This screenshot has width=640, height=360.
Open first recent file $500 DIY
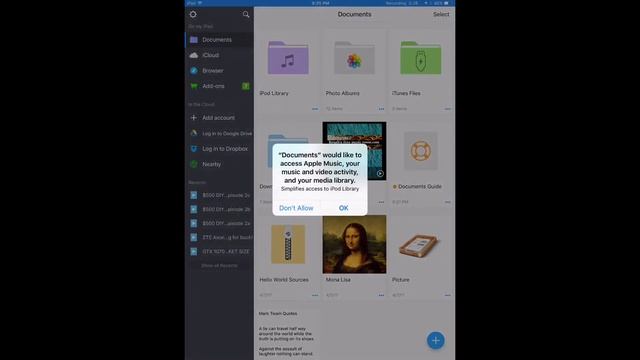tap(219, 195)
